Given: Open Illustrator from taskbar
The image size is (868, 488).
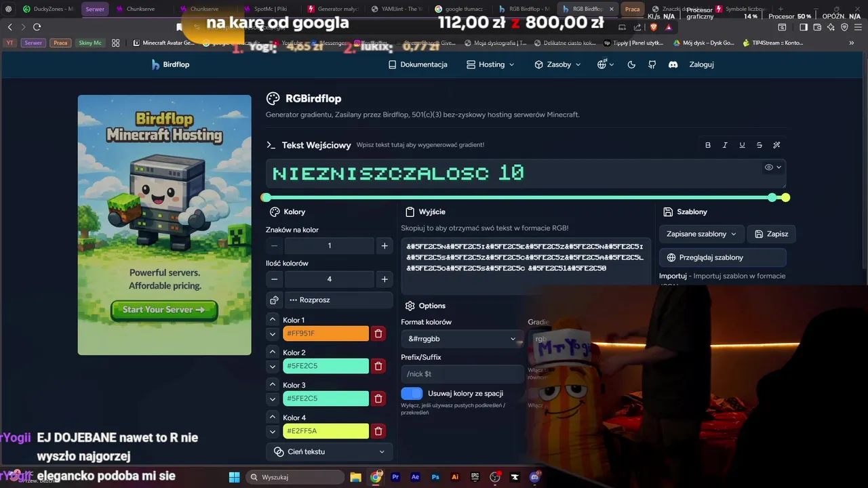Looking at the screenshot, I should tap(455, 477).
